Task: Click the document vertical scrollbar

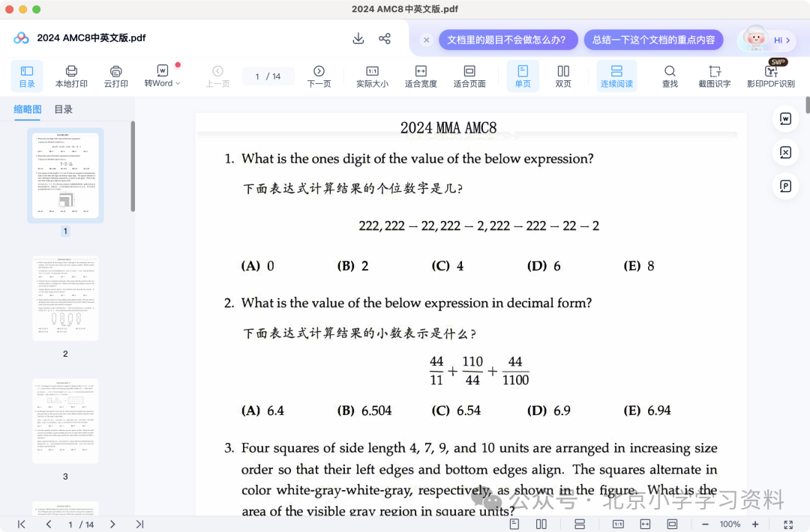Action: [808, 105]
